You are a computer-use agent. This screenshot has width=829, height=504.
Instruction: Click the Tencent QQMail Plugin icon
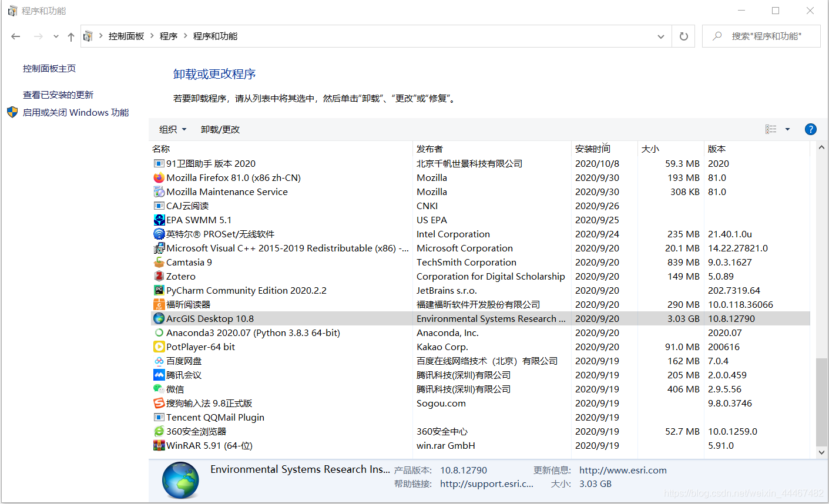[x=159, y=417]
